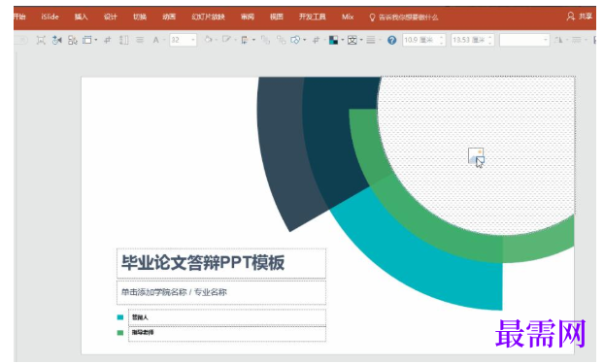Click the 告诉我你想要做什么 search box
Viewport: 604px width, 364px height.
click(x=404, y=17)
